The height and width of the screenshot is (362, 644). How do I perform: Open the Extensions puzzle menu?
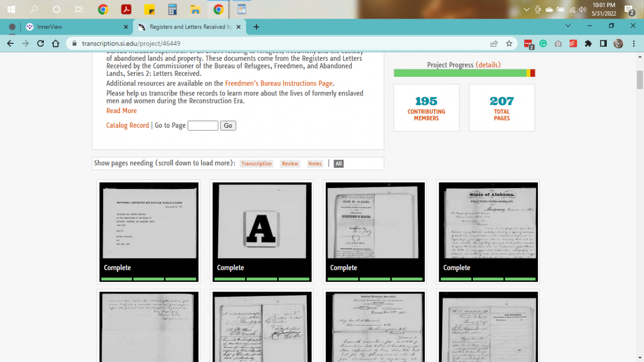tap(588, 44)
